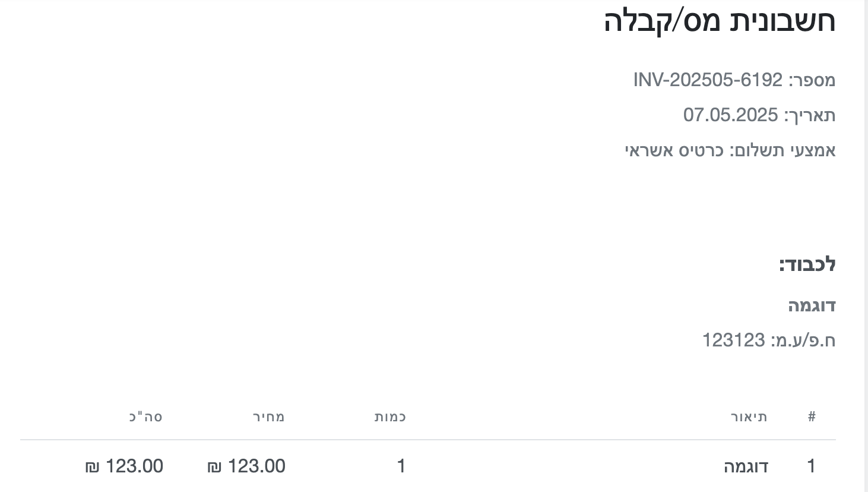The width and height of the screenshot is (868, 492).
Task: Click the לכבוד: heading
Action: pyautogui.click(x=807, y=264)
